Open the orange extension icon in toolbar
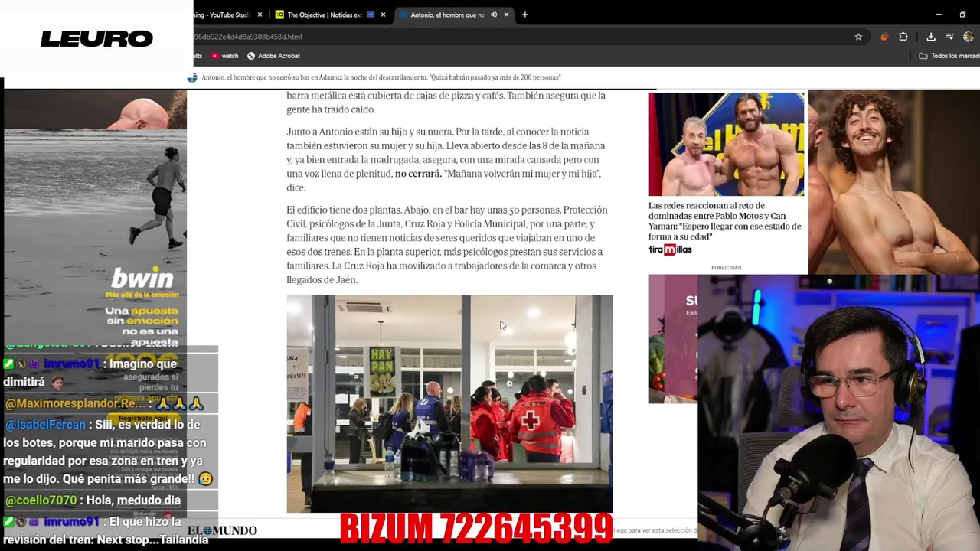The height and width of the screenshot is (551, 980). pos(884,37)
